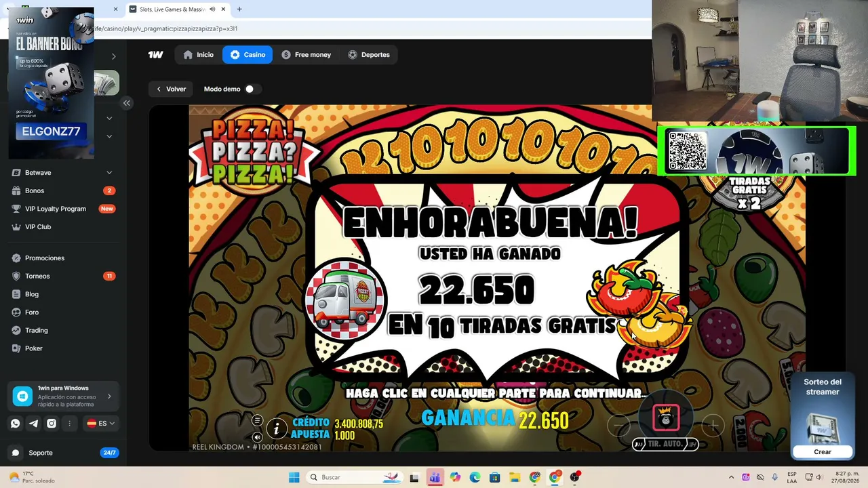Image resolution: width=868 pixels, height=488 pixels.
Task: Collapse the sidebar with double-chevron
Action: (x=127, y=103)
